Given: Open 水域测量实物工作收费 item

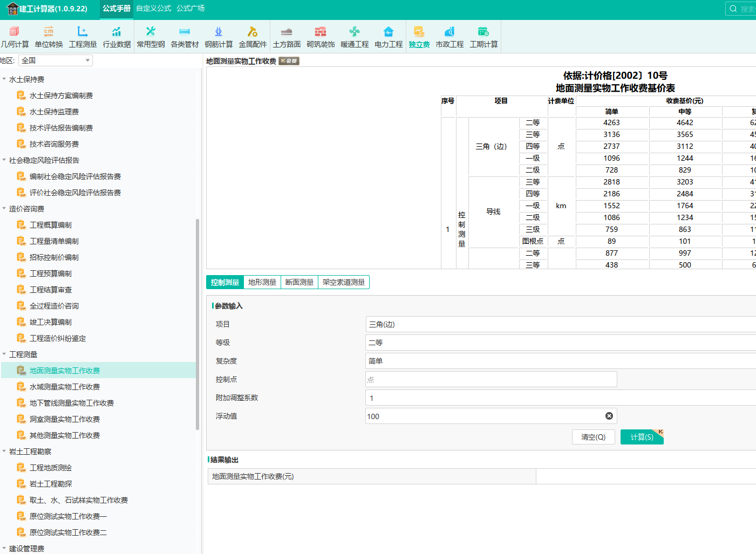Looking at the screenshot, I should [65, 387].
